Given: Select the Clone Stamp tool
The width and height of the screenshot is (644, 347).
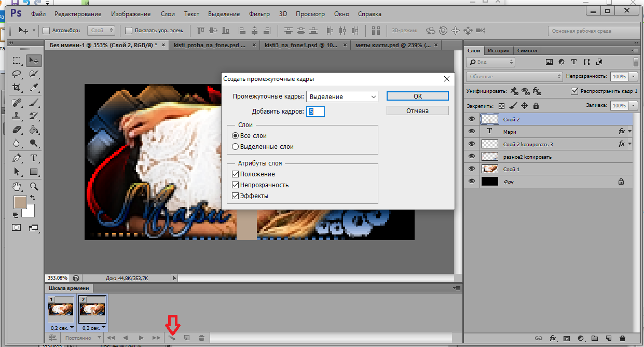Looking at the screenshot, I should (17, 115).
